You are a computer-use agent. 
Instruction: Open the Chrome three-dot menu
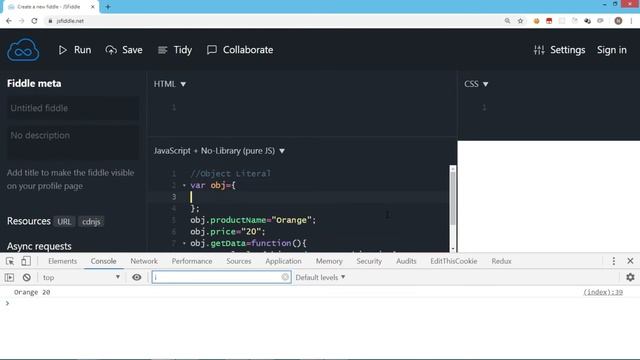(631, 21)
